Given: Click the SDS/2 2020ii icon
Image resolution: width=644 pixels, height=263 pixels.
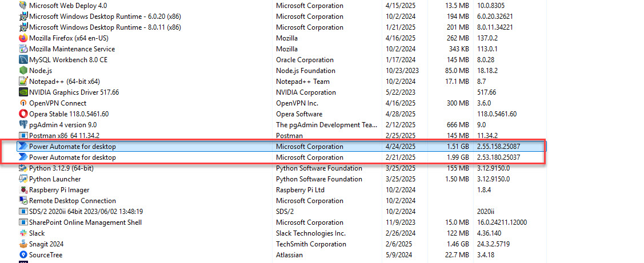Looking at the screenshot, I should tap(23, 211).
